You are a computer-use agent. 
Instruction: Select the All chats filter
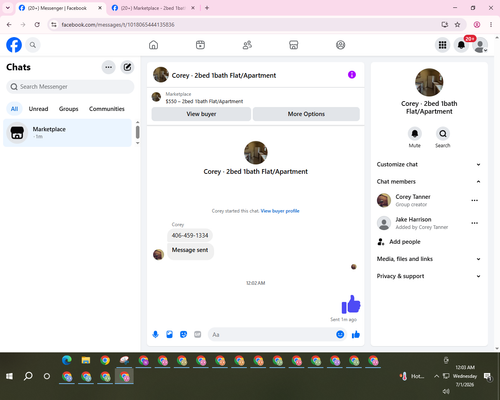(14, 109)
